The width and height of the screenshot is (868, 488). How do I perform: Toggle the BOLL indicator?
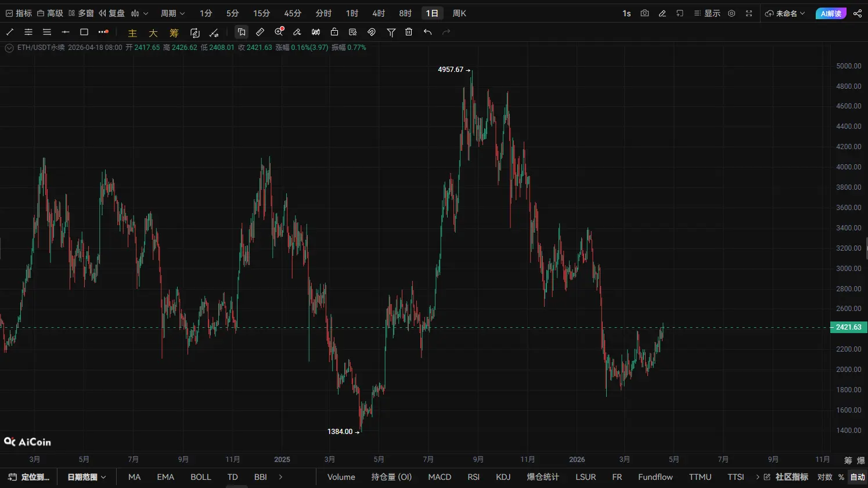201,477
